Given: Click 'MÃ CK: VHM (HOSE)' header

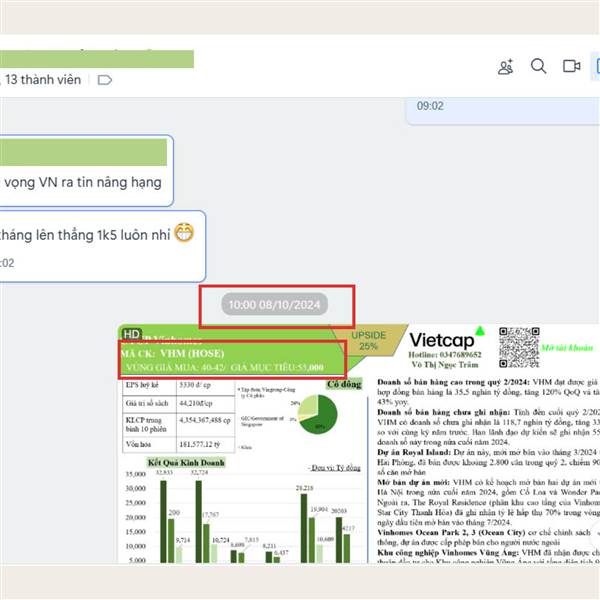Looking at the screenshot, I should click(173, 353).
